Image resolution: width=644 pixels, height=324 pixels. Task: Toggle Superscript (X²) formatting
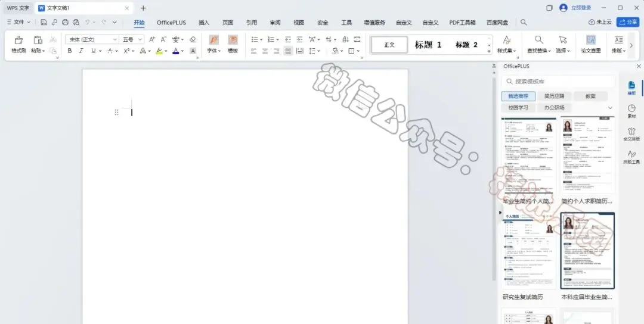(x=126, y=51)
